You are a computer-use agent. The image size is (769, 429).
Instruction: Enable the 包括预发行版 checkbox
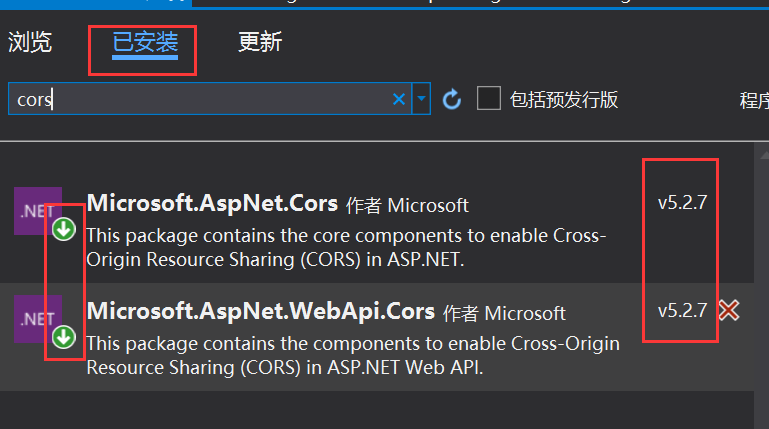(489, 98)
